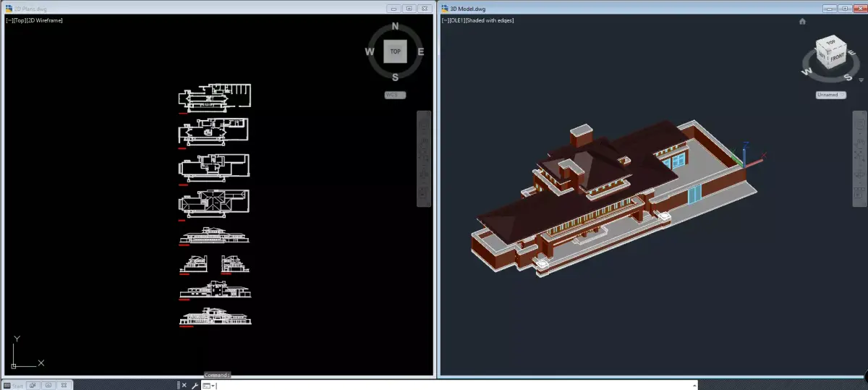The image size is (868, 390).
Task: Select the second floor plan drawing
Action: point(213,131)
